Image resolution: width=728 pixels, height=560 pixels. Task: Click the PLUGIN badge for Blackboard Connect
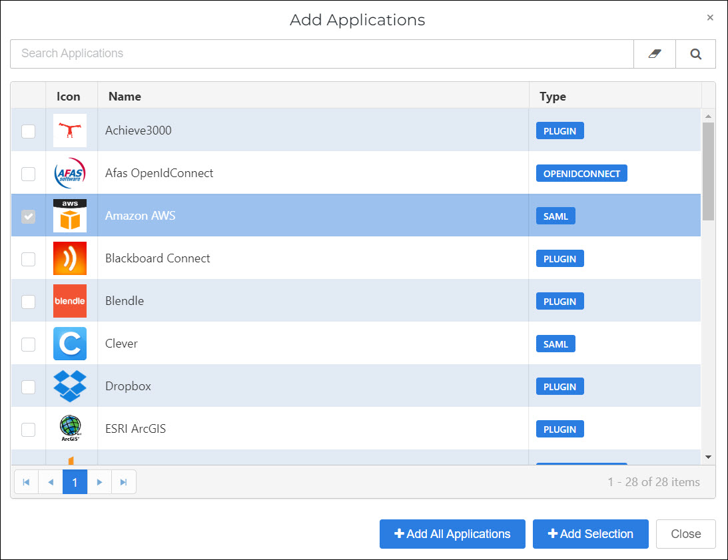560,258
